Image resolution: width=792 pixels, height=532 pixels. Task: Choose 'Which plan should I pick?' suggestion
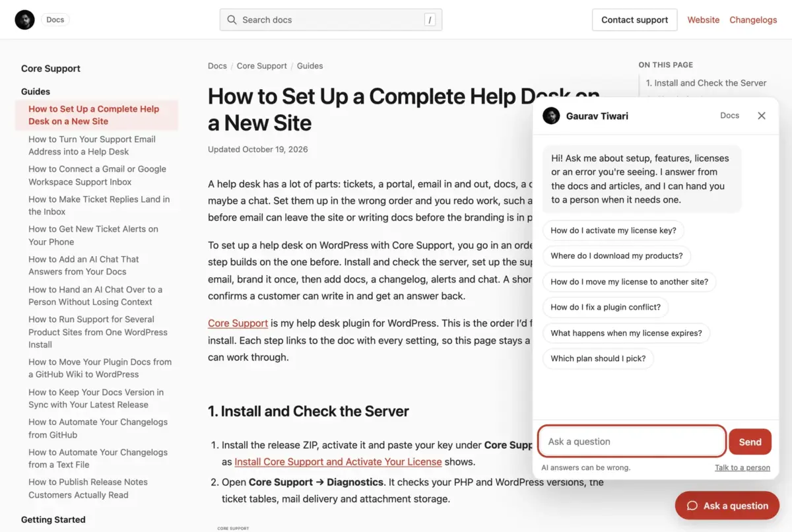[598, 358]
